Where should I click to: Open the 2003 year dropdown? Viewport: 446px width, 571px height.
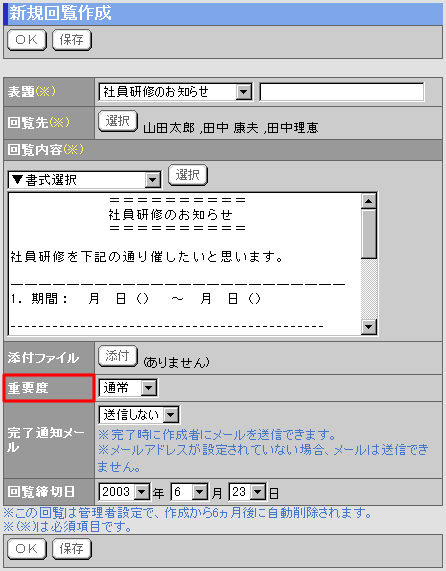124,492
